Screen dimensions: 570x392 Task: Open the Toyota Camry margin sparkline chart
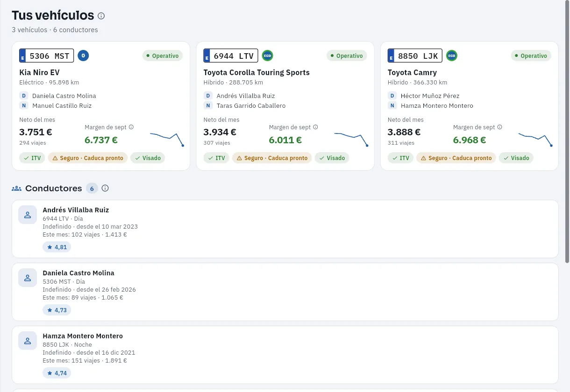pos(535,139)
